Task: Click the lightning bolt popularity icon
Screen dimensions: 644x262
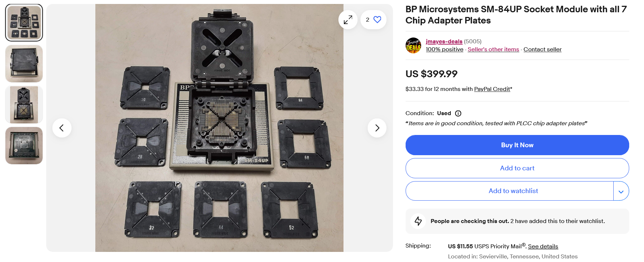Action: click(x=418, y=221)
